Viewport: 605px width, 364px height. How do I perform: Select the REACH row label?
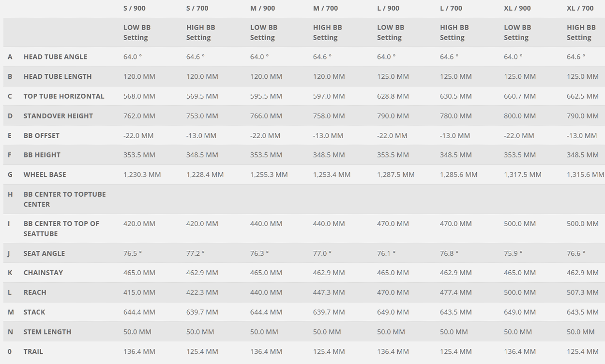point(35,292)
